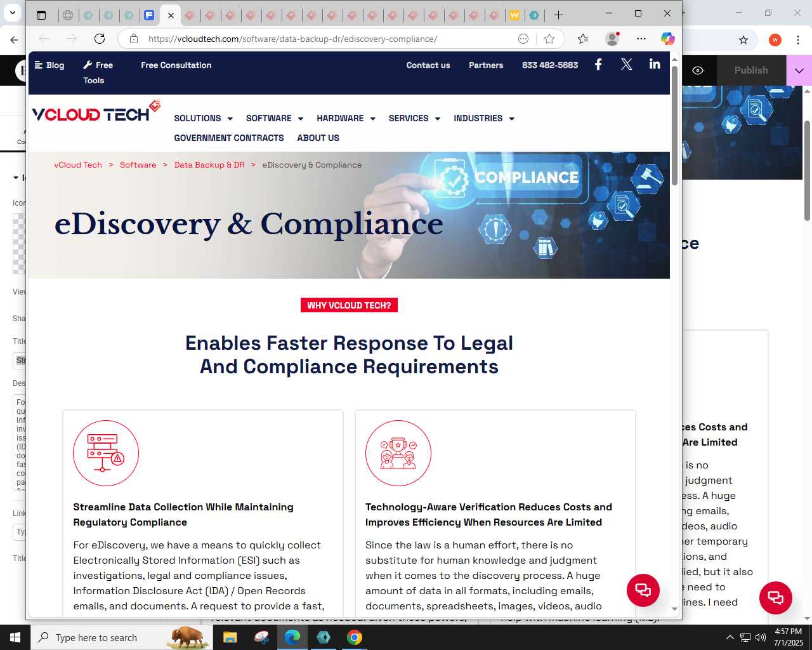Screen dimensions: 812x650
Task: Refresh the vcloudtech page
Action: point(100,39)
